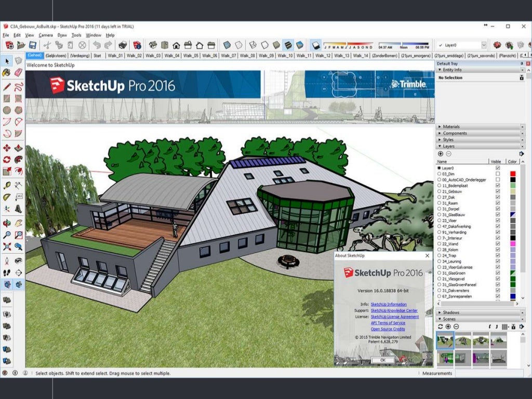
Task: Toggle the shadows display button
Action: (x=316, y=45)
